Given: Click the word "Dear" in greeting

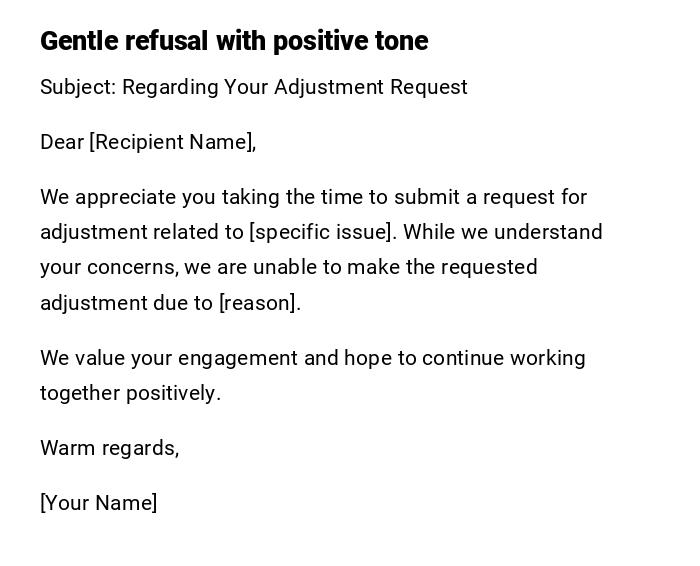Looking at the screenshot, I should [x=62, y=142].
